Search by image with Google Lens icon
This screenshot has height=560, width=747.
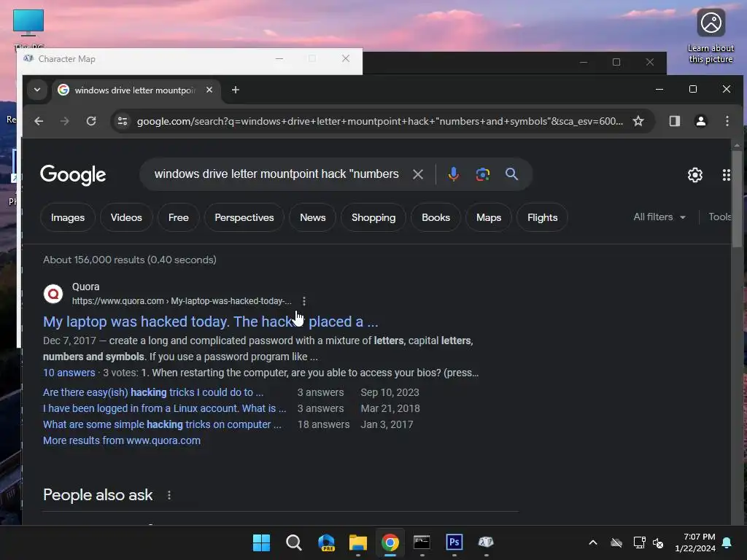(x=483, y=174)
